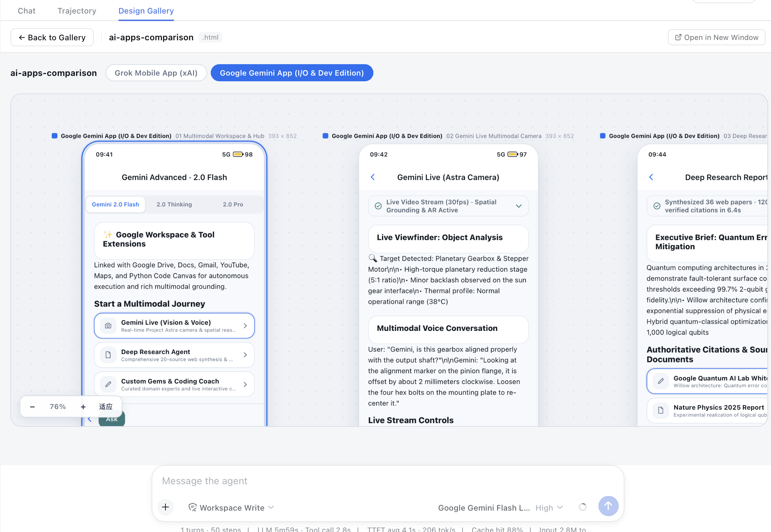This screenshot has width=771, height=532.
Task: Select the 2.0 Pro model tab
Action: [233, 204]
